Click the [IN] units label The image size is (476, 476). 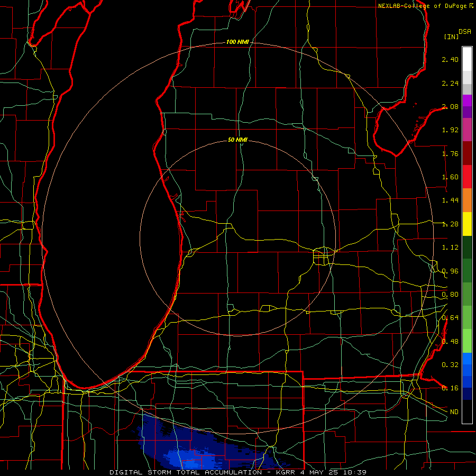coord(452,36)
